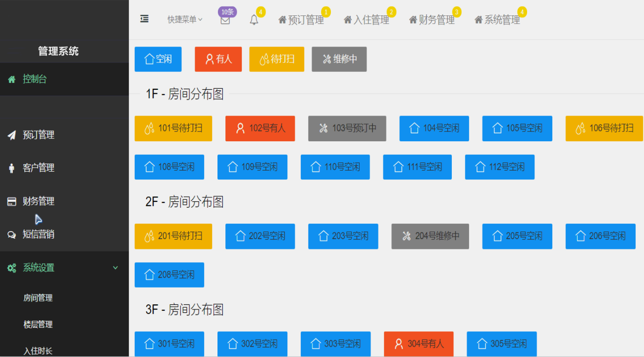Open room 302号空闲
This screenshot has width=644, height=357.
click(x=252, y=344)
